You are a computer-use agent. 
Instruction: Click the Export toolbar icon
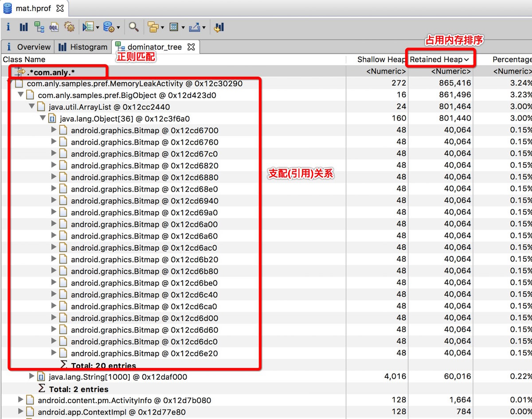click(x=195, y=27)
